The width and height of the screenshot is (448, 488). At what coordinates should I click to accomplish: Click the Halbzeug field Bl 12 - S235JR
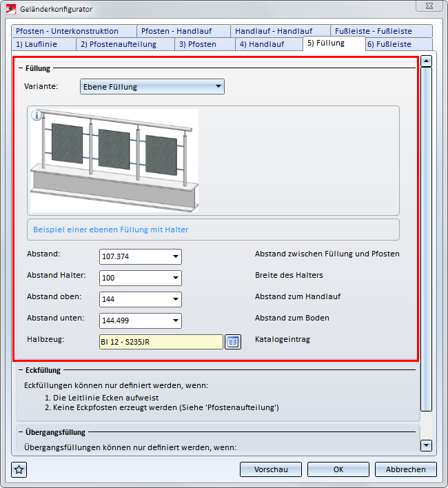(161, 342)
